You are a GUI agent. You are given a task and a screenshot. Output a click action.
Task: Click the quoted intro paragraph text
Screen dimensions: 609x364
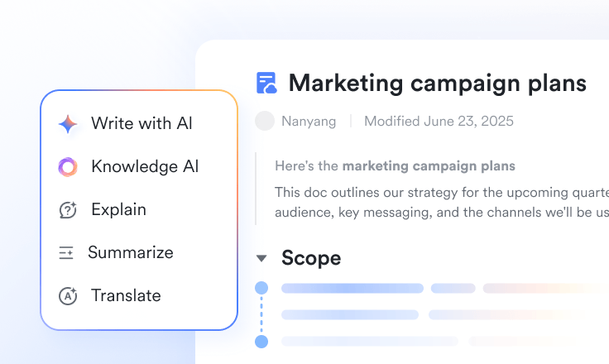pyautogui.click(x=442, y=203)
